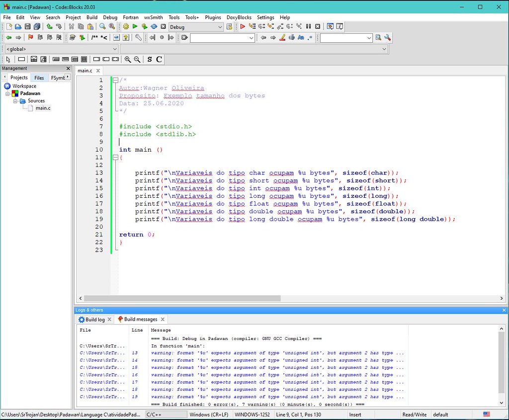Click the Find magnifier icon
509x420 pixels.
[x=102, y=27]
